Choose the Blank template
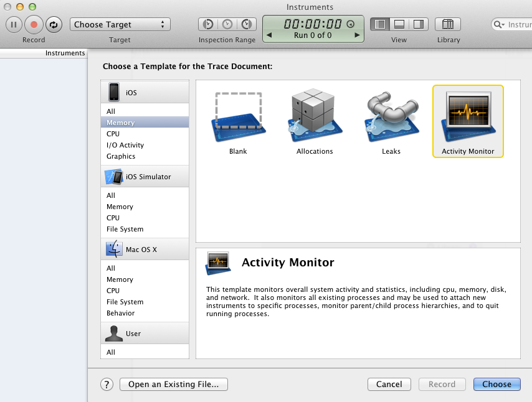The image size is (532, 402). click(x=238, y=121)
